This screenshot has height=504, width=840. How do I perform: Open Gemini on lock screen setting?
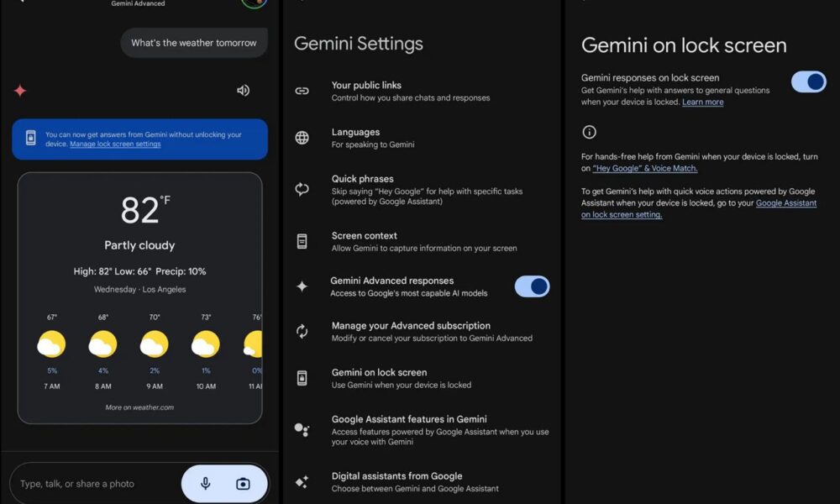[423, 378]
